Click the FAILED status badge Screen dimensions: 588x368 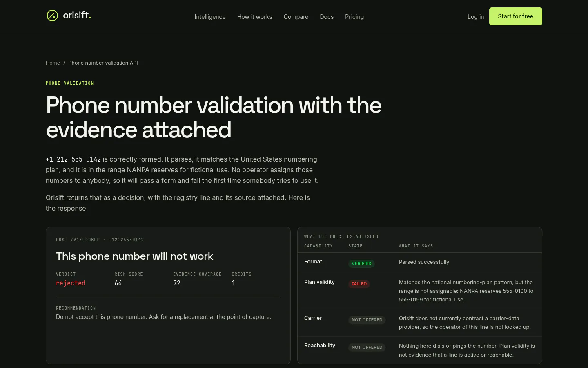point(359,284)
